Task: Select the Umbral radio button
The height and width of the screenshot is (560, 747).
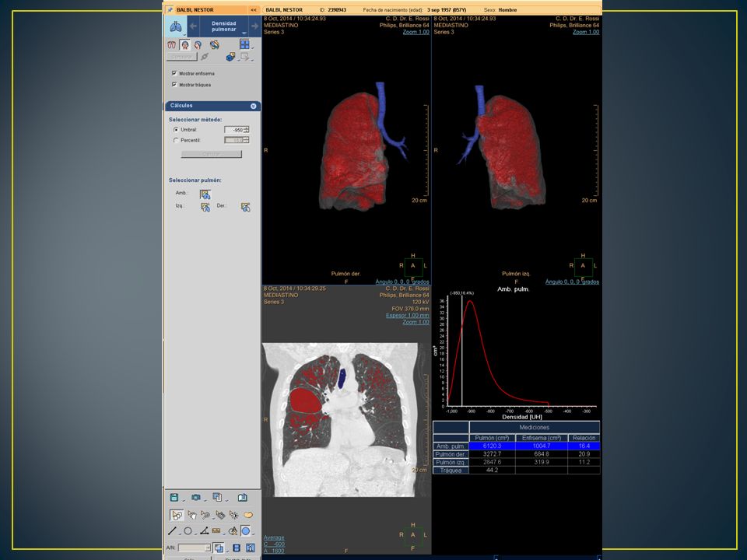Action: click(x=176, y=130)
